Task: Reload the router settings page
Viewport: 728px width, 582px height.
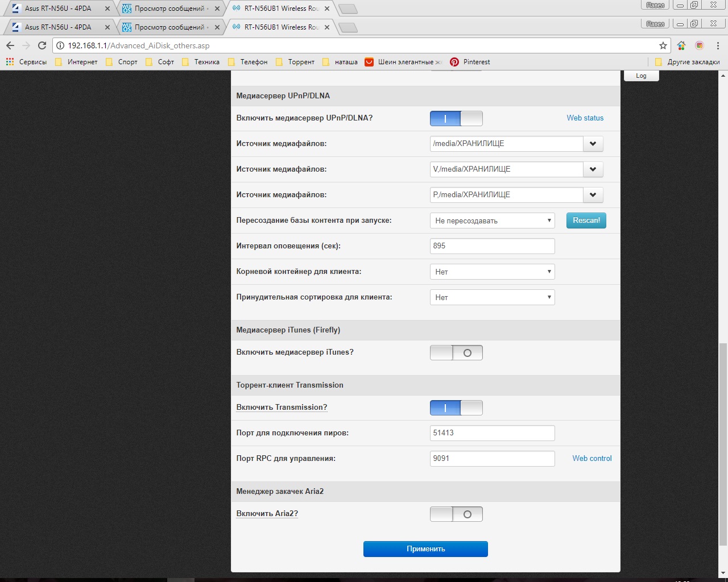Action: click(x=42, y=45)
